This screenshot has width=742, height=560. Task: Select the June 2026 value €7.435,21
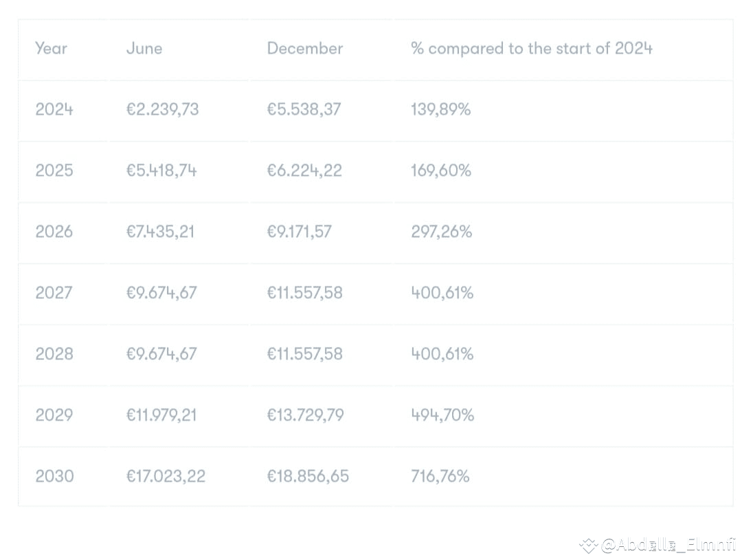(x=160, y=232)
